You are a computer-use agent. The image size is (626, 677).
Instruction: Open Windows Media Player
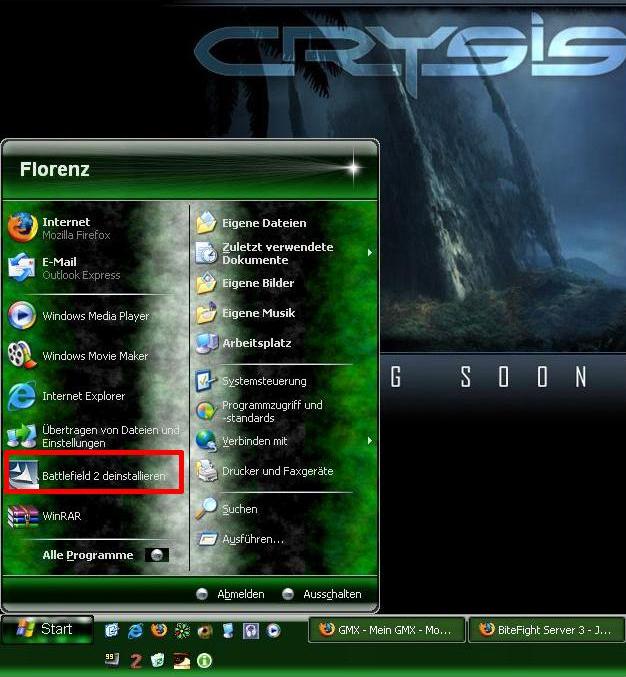94,316
